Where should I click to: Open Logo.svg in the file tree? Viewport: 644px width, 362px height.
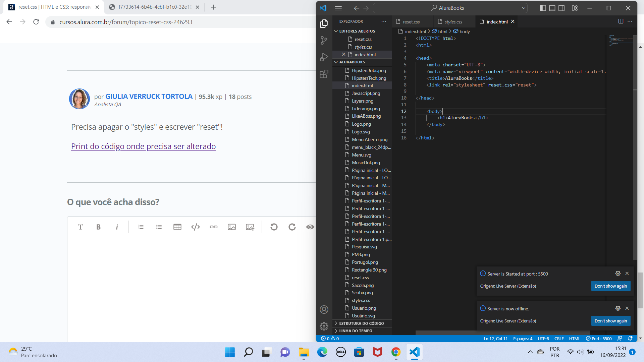[x=361, y=132]
